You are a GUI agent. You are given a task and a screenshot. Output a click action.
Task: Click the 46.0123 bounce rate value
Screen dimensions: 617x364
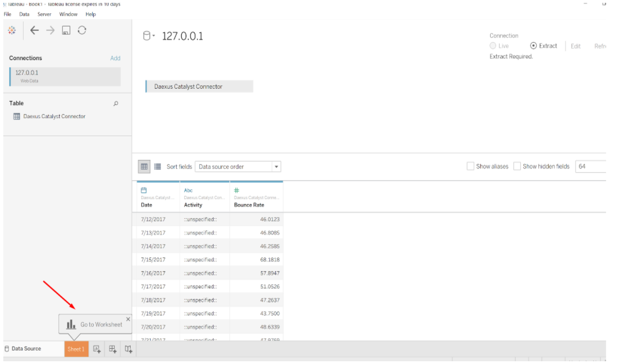coord(269,220)
